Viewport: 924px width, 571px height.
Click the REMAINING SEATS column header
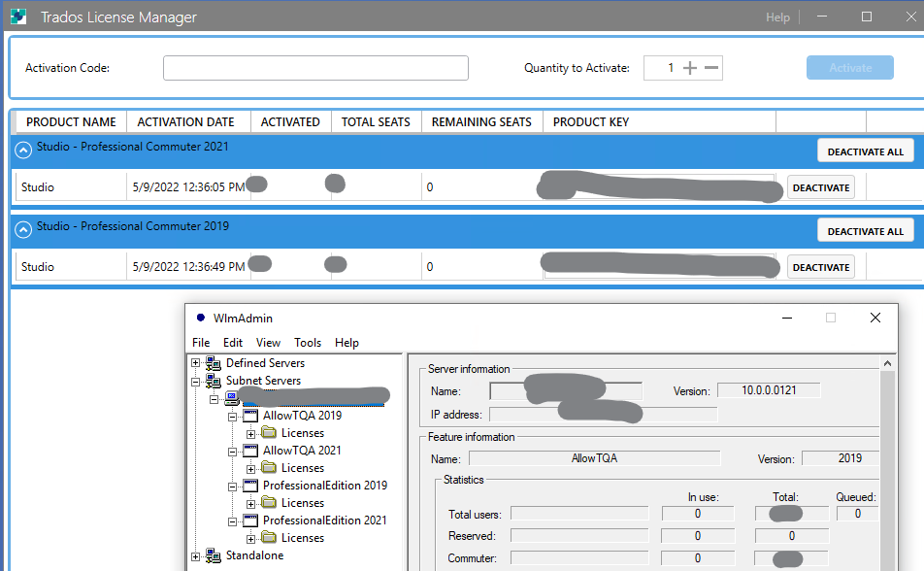[x=481, y=122]
